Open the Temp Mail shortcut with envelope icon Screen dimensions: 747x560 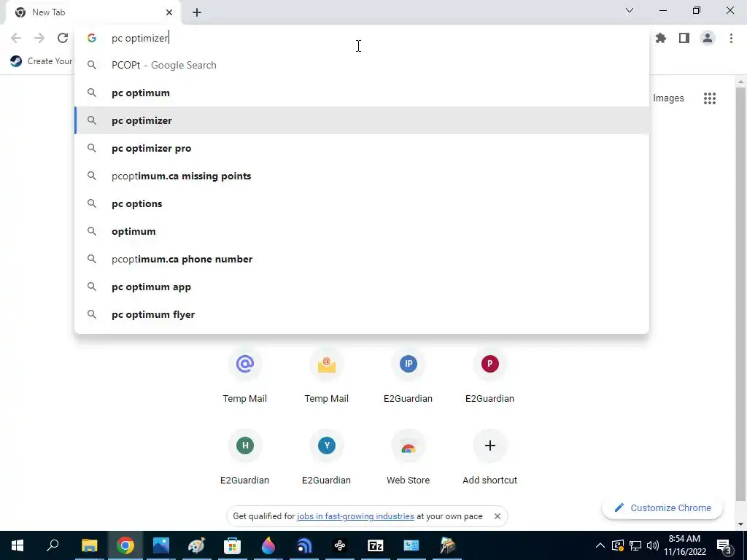pyautogui.click(x=327, y=377)
